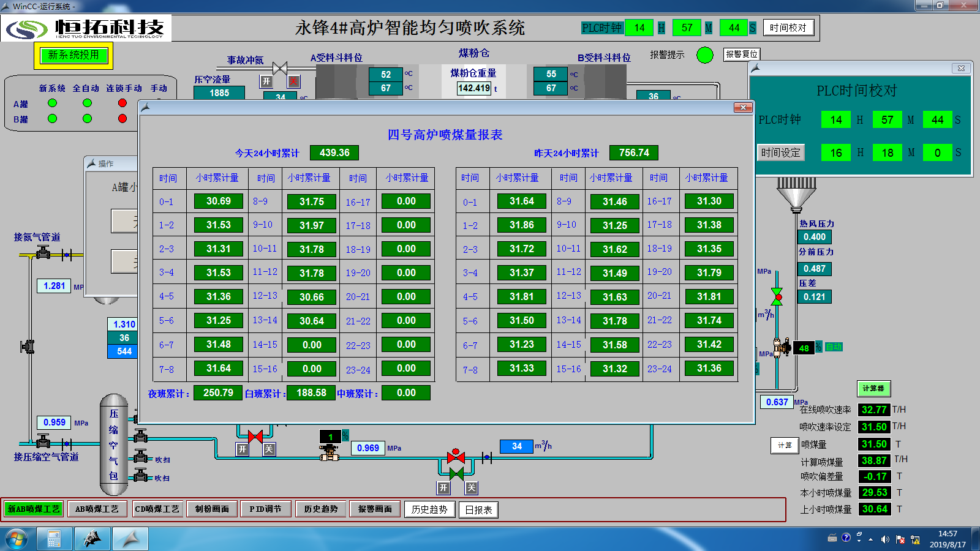Select 连锁手动 mode for B罐
This screenshot has height=551, width=980.
(x=123, y=119)
